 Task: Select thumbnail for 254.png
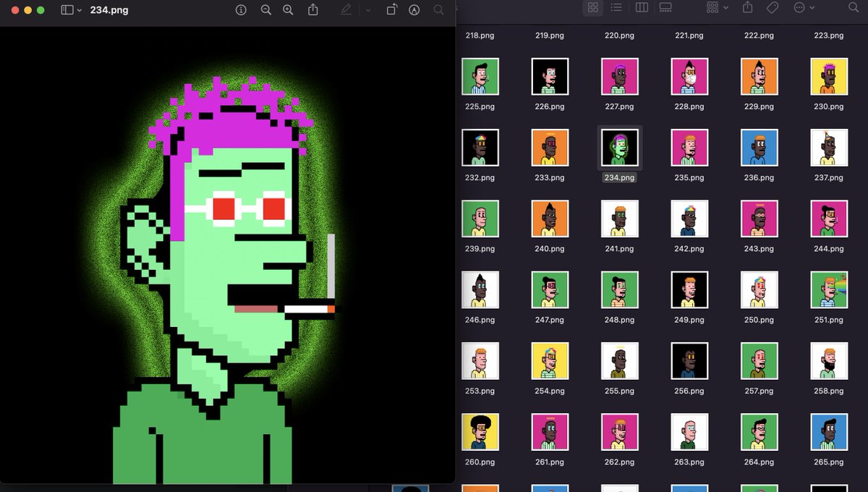[550, 360]
